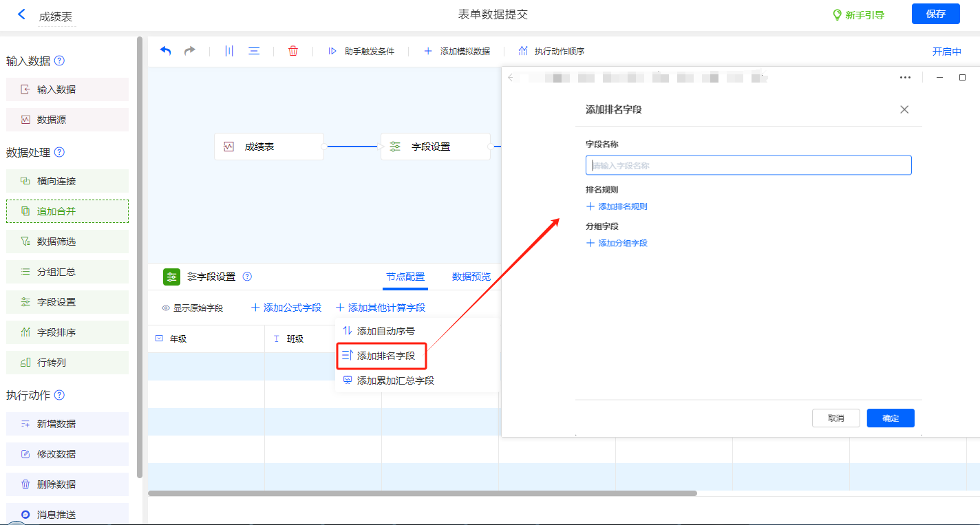This screenshot has height=525, width=980.
Task: Click the back arrow beside 成绩表
Action: point(21,14)
